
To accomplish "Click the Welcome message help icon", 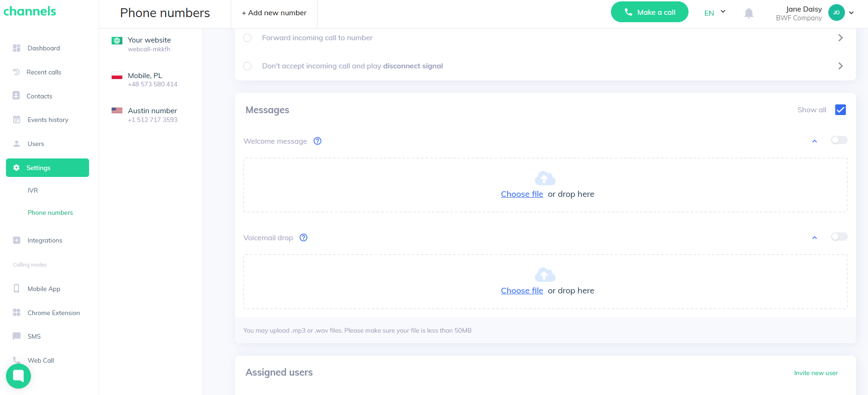I will pyautogui.click(x=317, y=141).
